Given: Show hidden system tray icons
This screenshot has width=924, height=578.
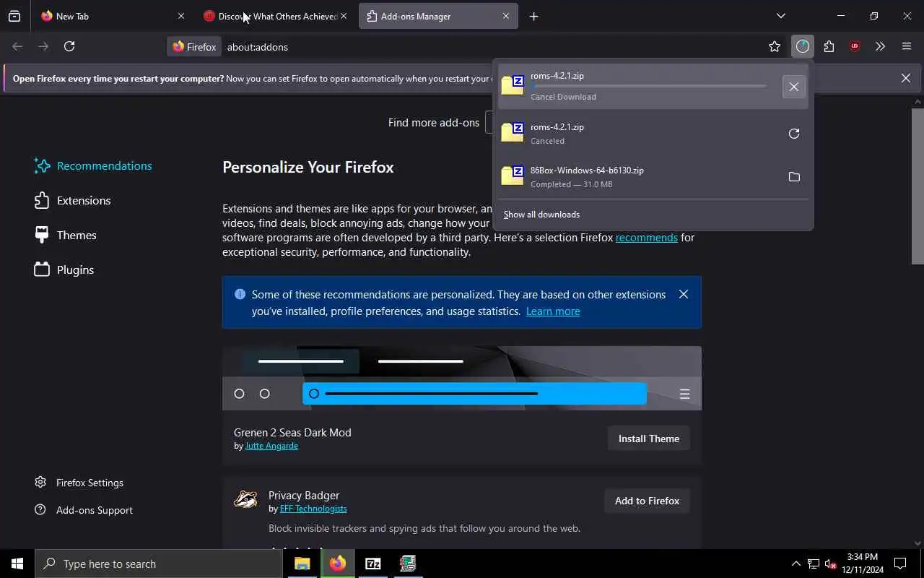Looking at the screenshot, I should tap(796, 564).
